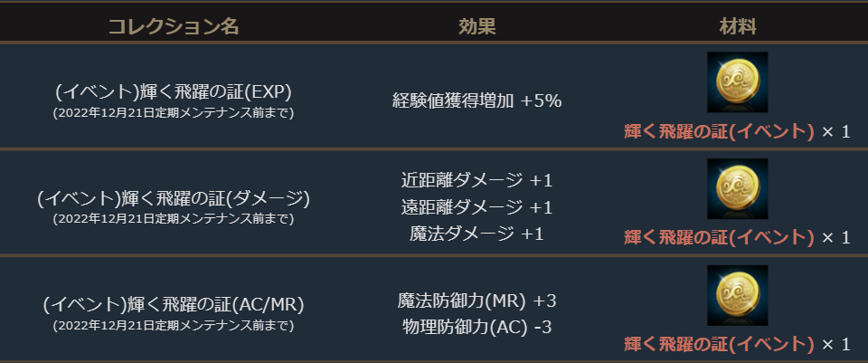Click the 魔法ダメージ +1 effect line
Image resolution: width=868 pixels, height=363 pixels.
(x=476, y=234)
